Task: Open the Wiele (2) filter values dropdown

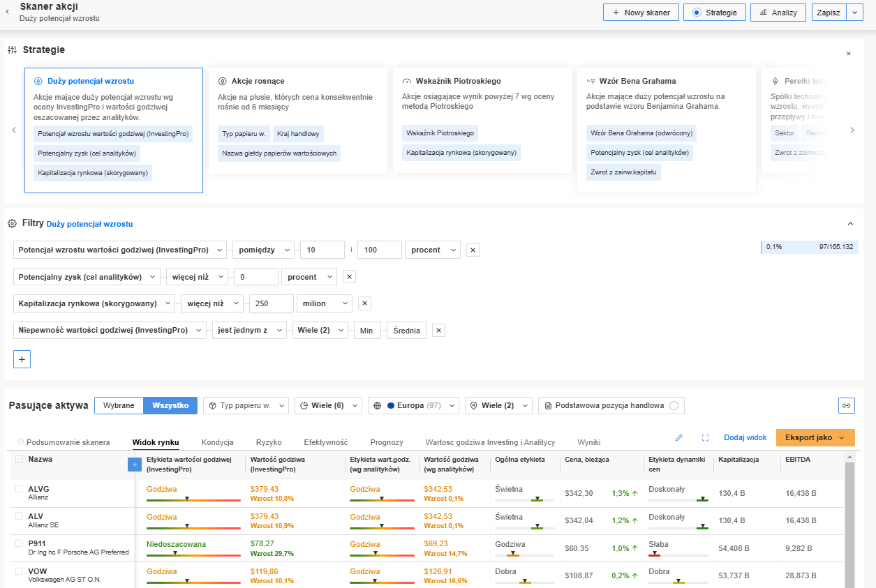Action: click(x=320, y=331)
